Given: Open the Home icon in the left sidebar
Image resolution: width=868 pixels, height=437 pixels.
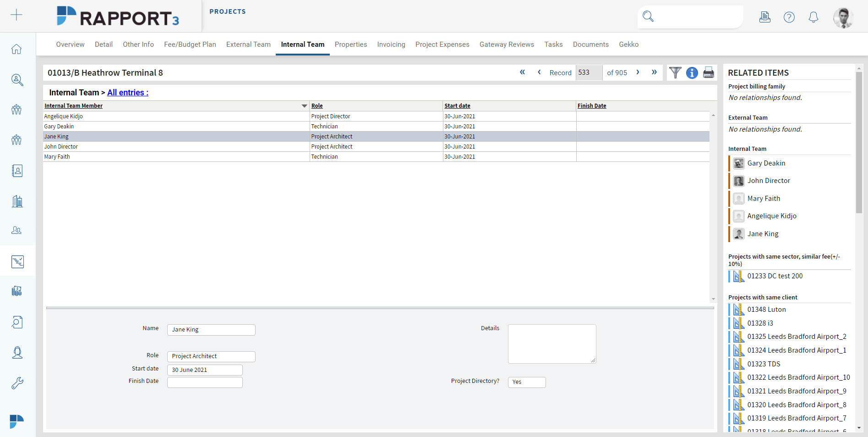Looking at the screenshot, I should 16,49.
